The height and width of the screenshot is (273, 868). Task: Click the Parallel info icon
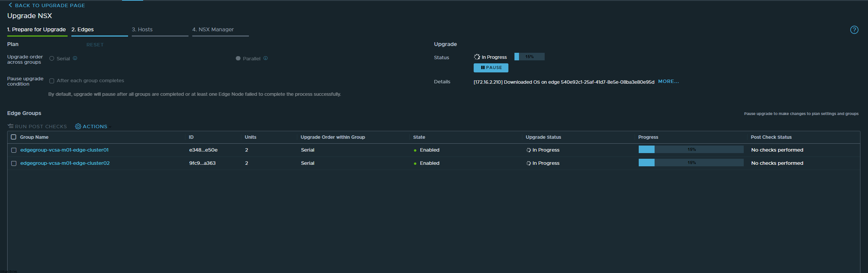266,58
